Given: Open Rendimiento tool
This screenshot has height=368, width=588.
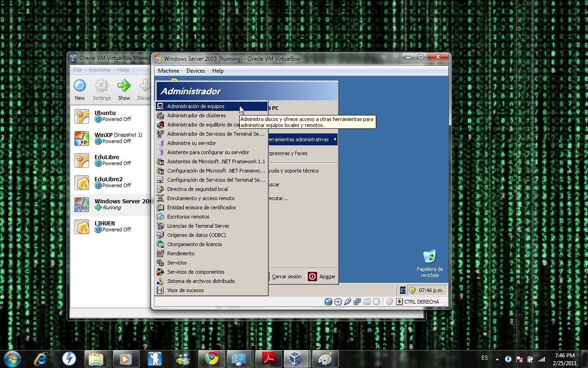Looking at the screenshot, I should pos(211,253).
